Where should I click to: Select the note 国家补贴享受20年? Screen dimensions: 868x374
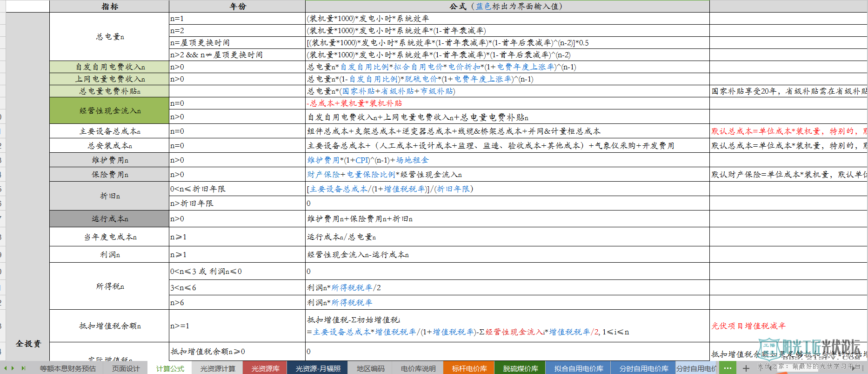[x=788, y=91]
